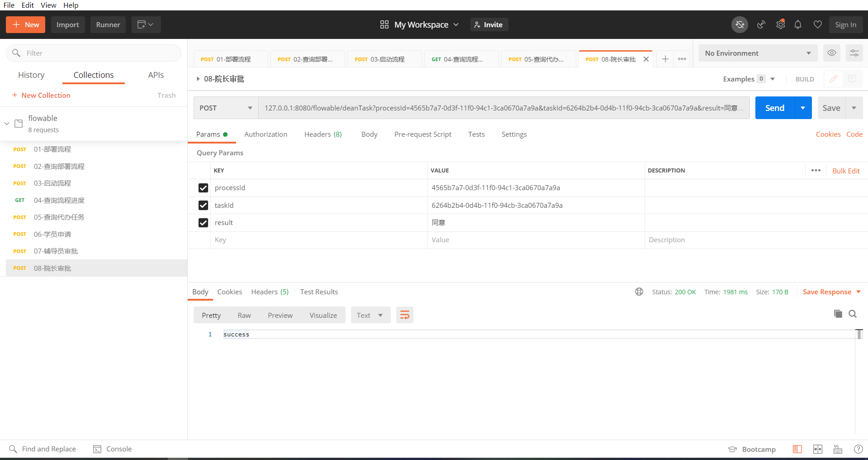Image resolution: width=868 pixels, height=460 pixels.
Task: Expand the No Environment dropdown
Action: tap(758, 53)
